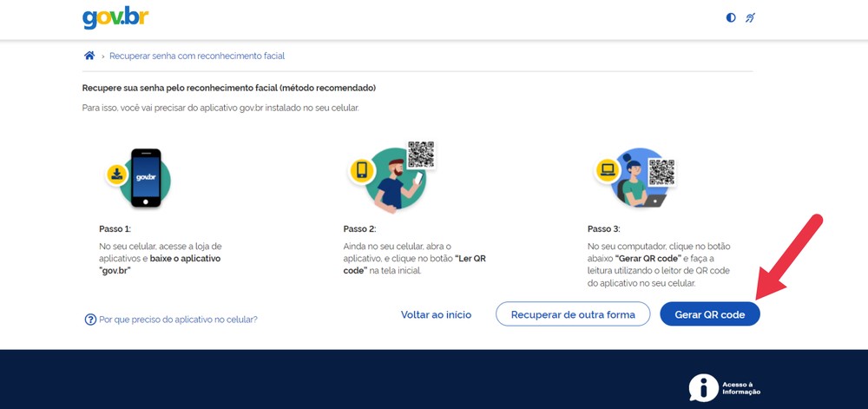Click the gov.br logo
Image resolution: width=868 pixels, height=409 pixels.
click(115, 18)
